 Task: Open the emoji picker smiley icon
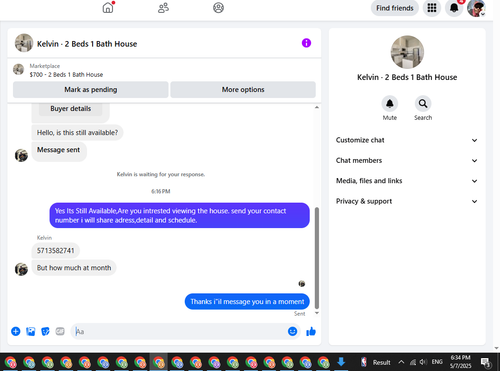(x=292, y=331)
